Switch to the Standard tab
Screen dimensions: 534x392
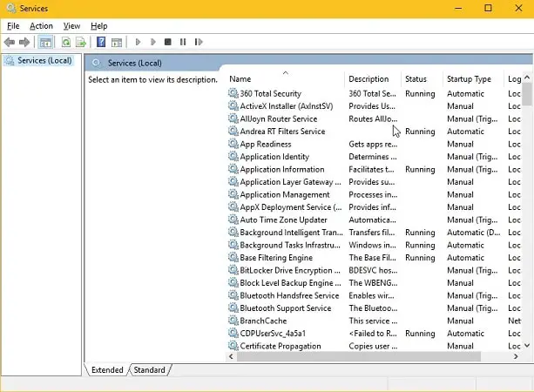[x=149, y=370]
